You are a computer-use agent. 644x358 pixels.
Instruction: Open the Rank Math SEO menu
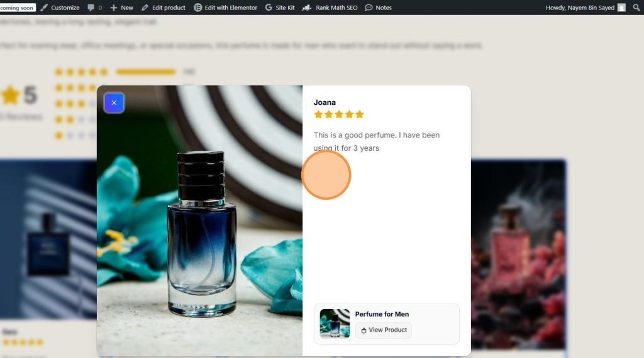[x=330, y=8]
